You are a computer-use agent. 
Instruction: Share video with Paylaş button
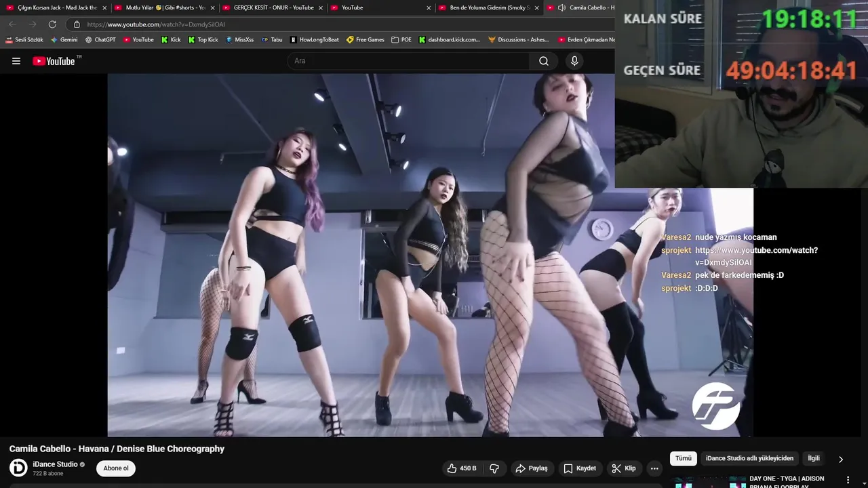532,468
